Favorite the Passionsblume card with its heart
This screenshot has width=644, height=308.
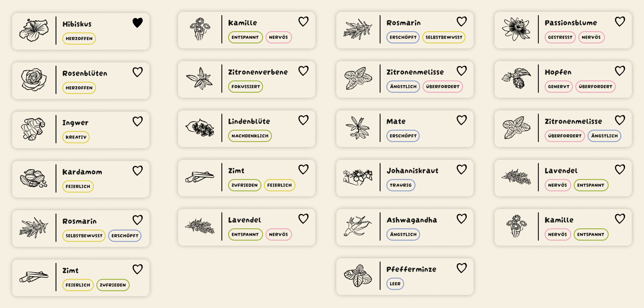pyautogui.click(x=620, y=22)
